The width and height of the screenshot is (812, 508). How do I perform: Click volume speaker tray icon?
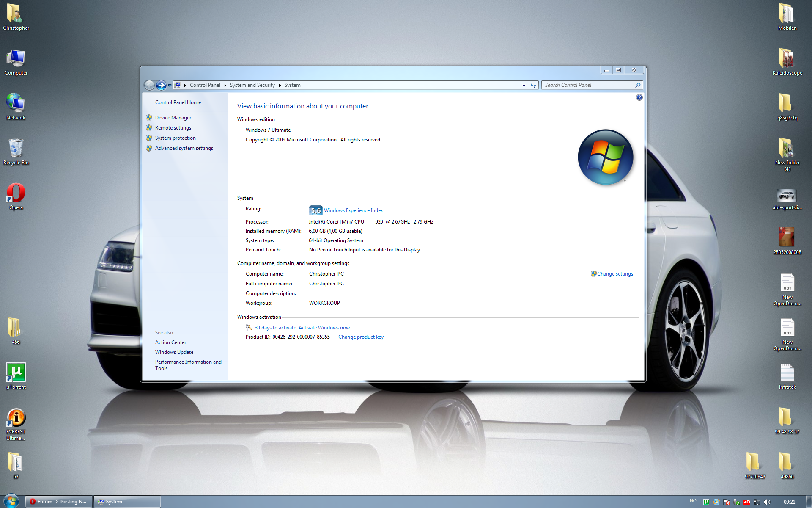click(x=767, y=502)
